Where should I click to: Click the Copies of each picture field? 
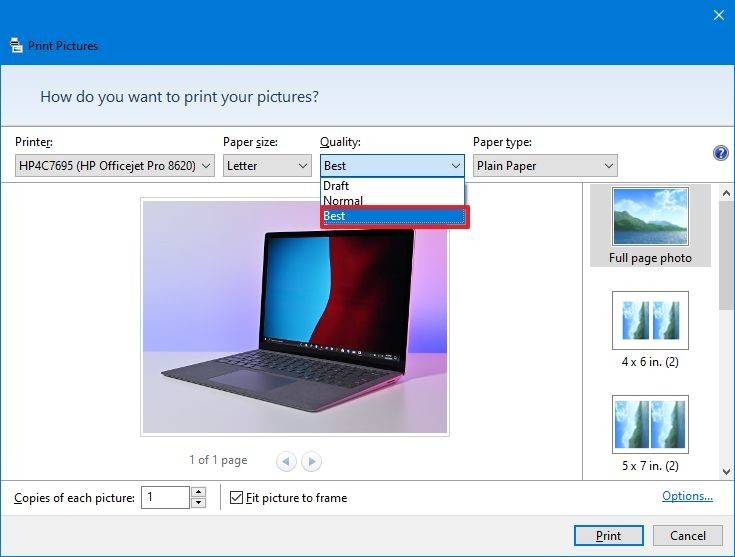coord(164,497)
